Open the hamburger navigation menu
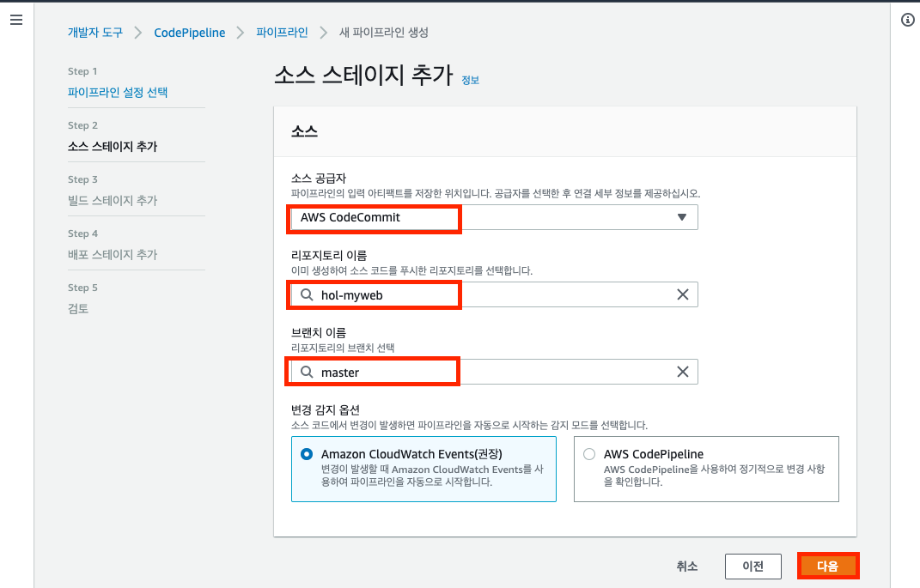Screen dimensions: 920x588 point(16,20)
